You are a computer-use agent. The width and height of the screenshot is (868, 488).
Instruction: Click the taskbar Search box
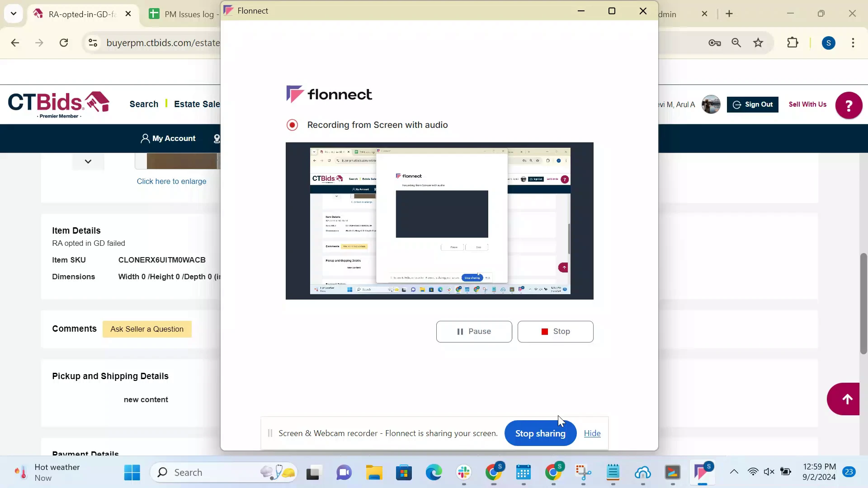223,473
